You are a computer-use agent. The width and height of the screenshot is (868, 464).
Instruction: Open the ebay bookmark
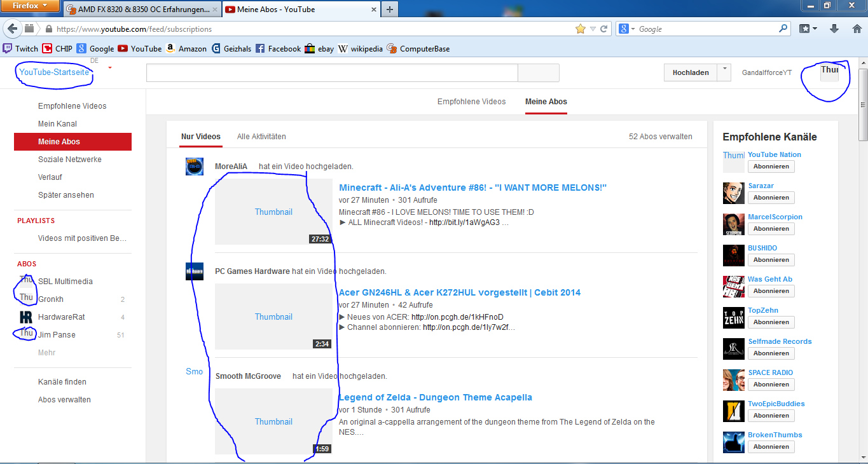click(x=319, y=48)
